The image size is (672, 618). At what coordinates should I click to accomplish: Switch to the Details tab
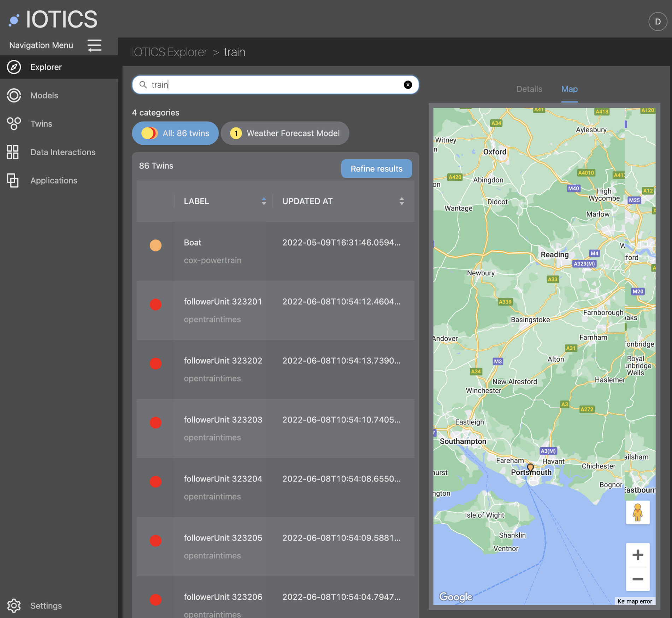pyautogui.click(x=529, y=89)
